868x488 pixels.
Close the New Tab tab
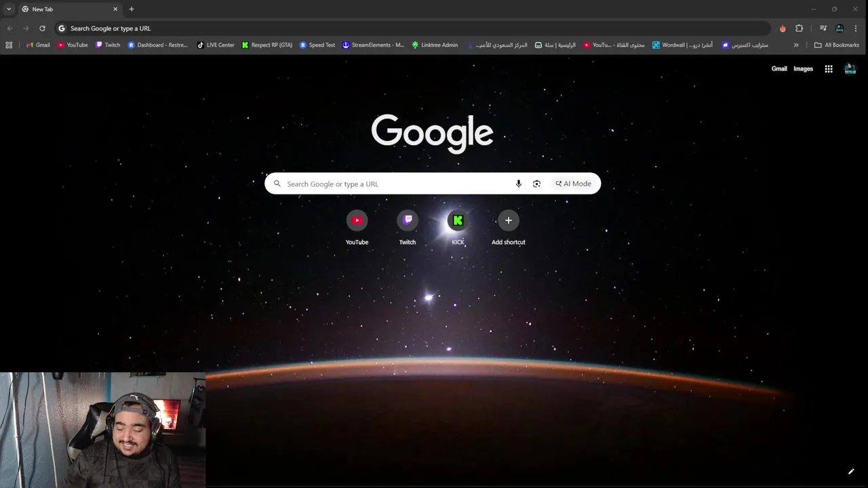(115, 9)
